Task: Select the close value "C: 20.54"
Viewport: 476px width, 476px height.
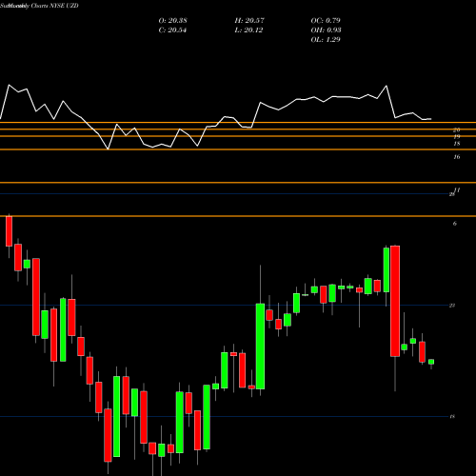Action: (x=172, y=30)
